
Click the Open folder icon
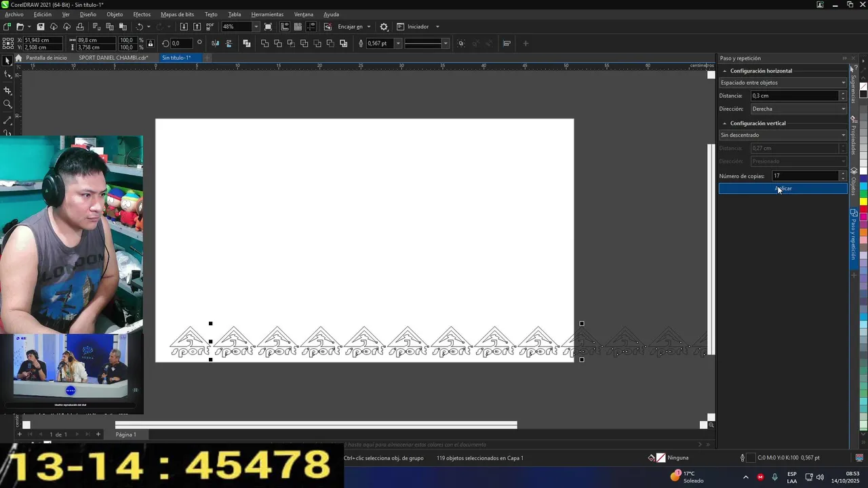[20, 26]
